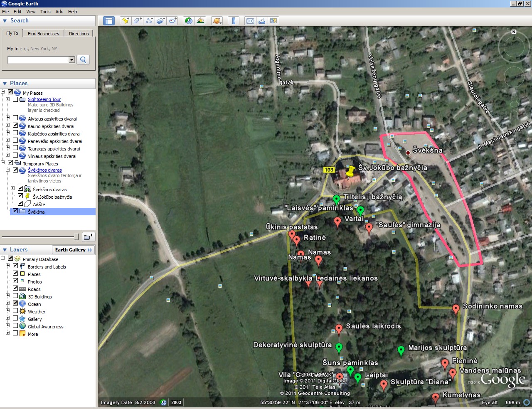Toggle sunlight across the landscape

pos(201,21)
